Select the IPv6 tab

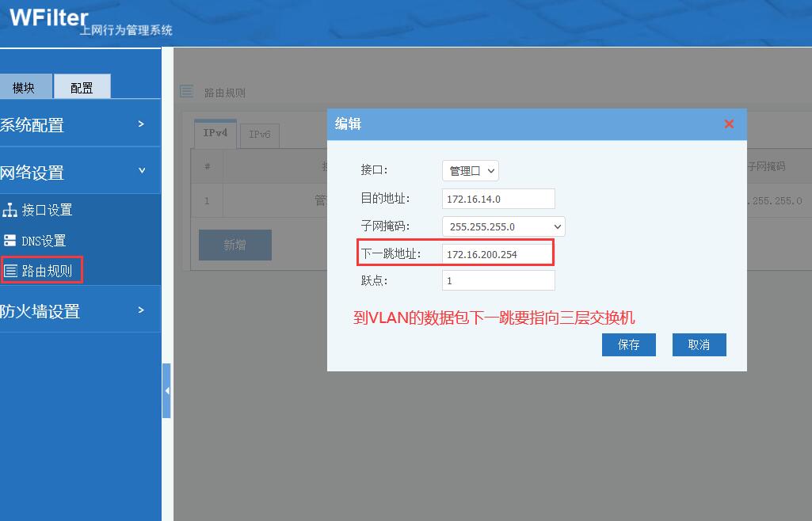[260, 135]
